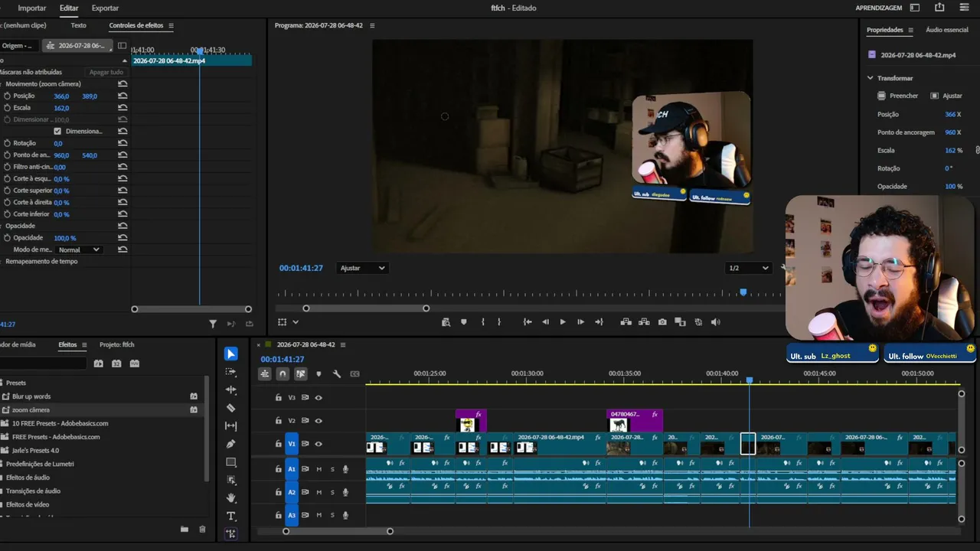Open the comparison view button
This screenshot has height=551, width=980.
[x=680, y=322]
